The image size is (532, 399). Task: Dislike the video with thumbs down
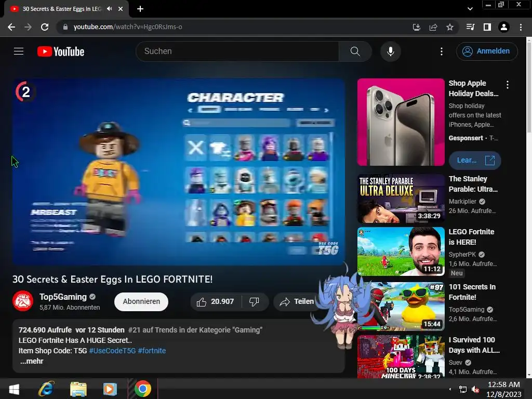pos(255,302)
